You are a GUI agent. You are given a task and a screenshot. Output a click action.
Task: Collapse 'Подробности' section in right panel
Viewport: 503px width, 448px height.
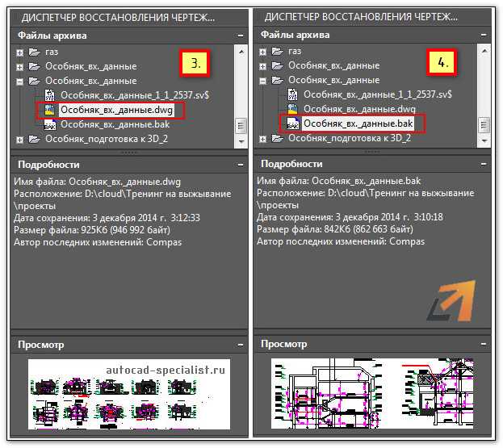click(484, 164)
